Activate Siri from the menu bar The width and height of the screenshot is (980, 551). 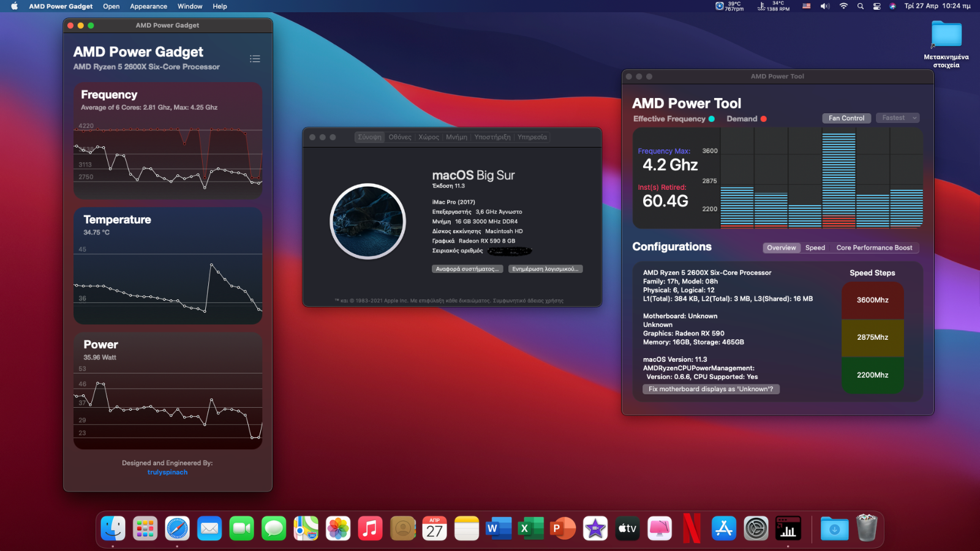coord(892,6)
